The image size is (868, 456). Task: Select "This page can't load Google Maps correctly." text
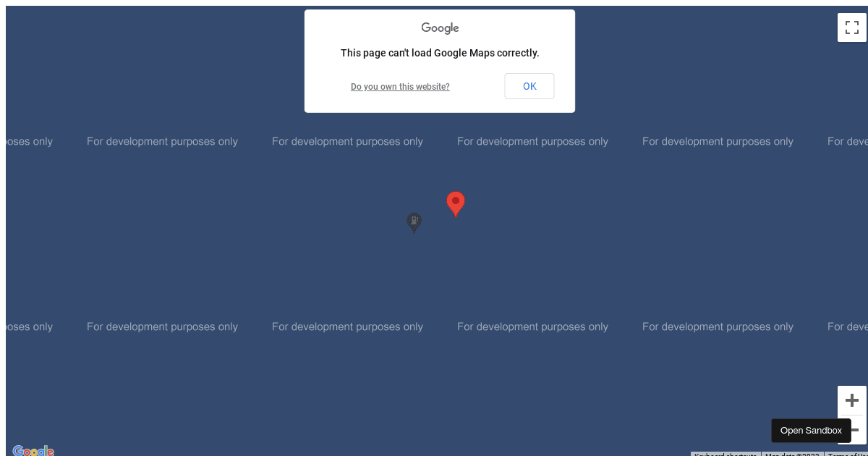coord(440,53)
